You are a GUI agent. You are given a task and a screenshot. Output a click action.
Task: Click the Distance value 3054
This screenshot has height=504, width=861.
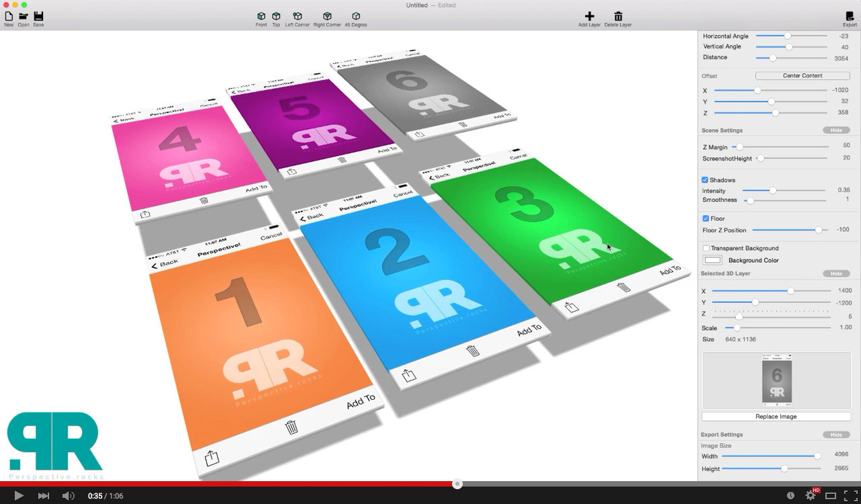[x=841, y=58]
